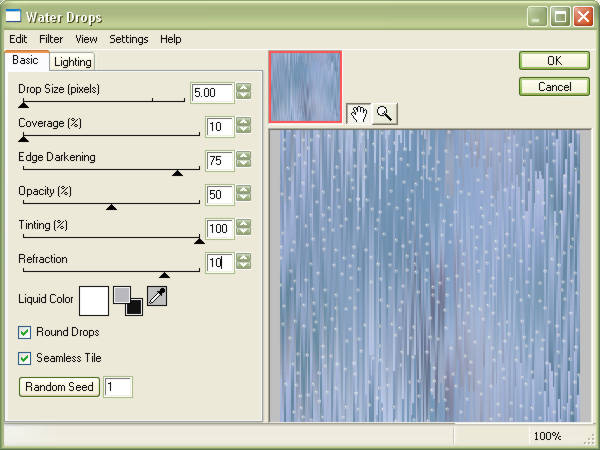Screen dimensions: 600x450
Task: Click the Tinting slider handle
Action: pyautogui.click(x=199, y=241)
